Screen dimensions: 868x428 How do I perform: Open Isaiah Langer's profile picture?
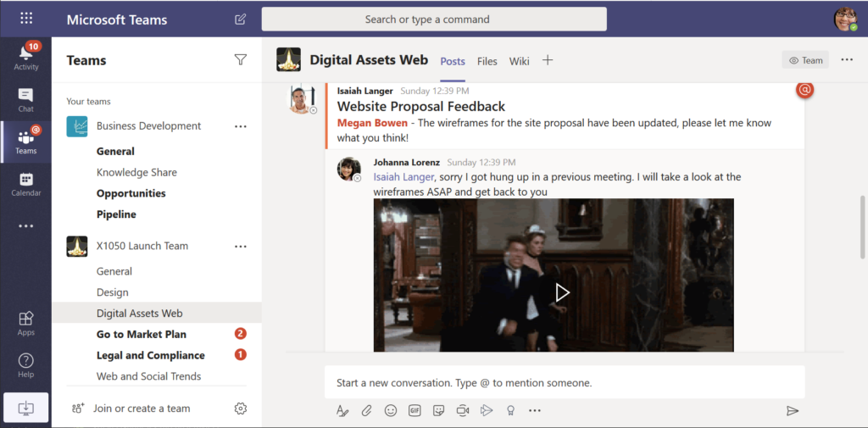click(302, 100)
